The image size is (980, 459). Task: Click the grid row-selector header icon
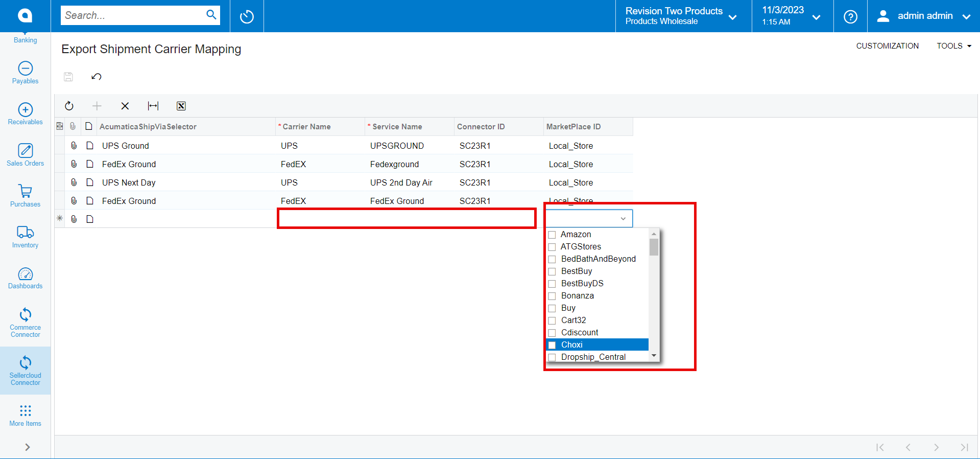tap(60, 126)
